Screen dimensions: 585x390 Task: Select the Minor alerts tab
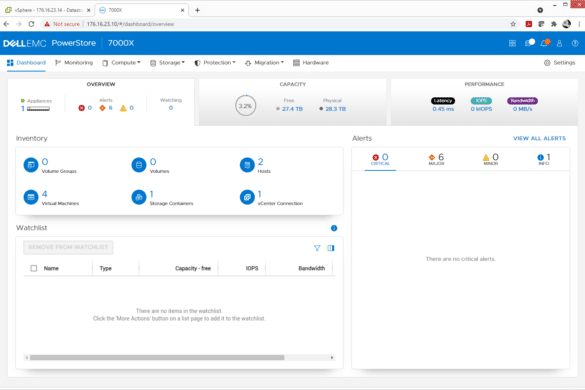[491, 159]
